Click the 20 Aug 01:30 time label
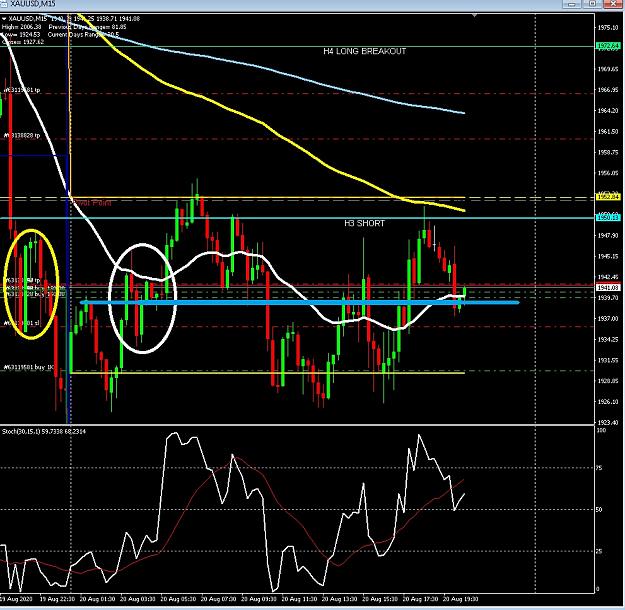 97,599
